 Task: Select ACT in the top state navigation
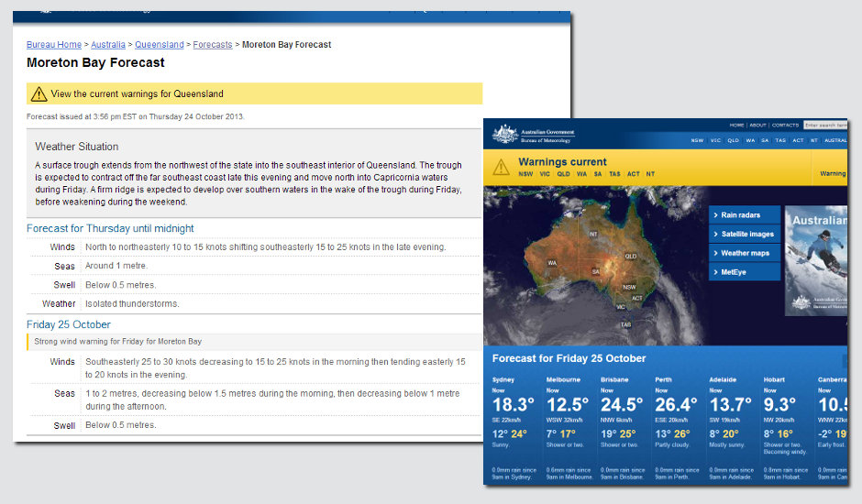point(798,141)
